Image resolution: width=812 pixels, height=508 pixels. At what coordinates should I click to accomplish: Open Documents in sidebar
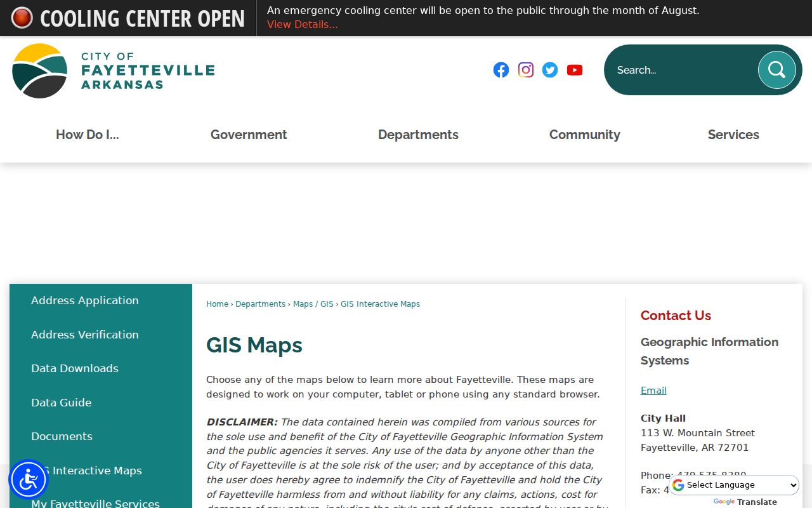coord(62,436)
